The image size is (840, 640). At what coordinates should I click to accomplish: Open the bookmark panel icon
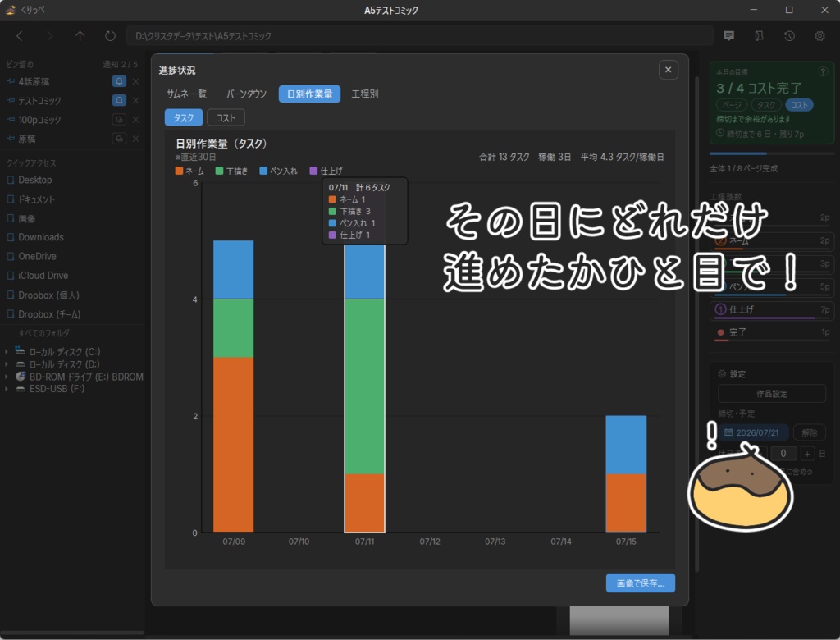tap(759, 36)
